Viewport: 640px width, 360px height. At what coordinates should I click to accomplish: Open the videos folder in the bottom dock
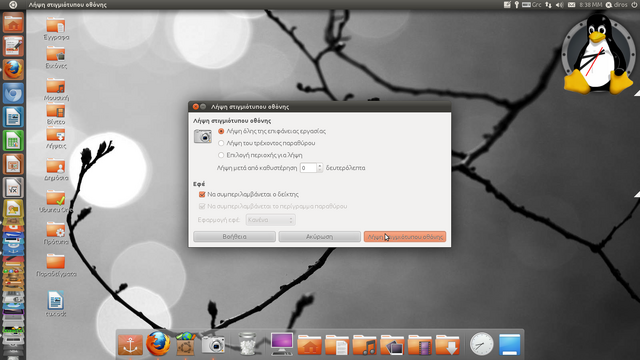point(420,345)
